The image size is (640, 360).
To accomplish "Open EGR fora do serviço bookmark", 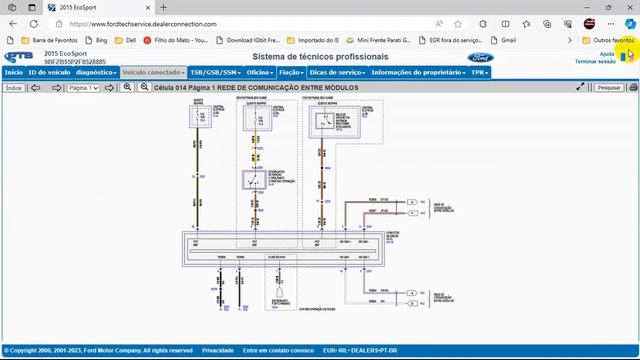I will [451, 40].
